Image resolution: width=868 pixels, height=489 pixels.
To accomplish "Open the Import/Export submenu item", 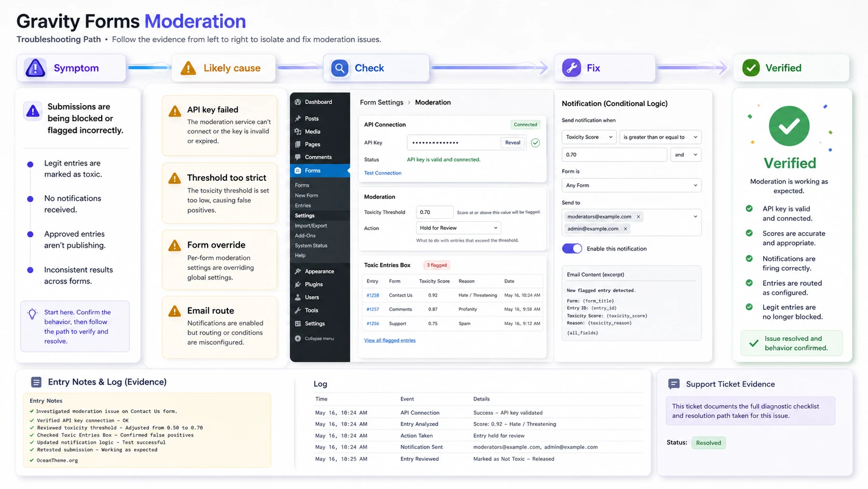I will tap(311, 226).
